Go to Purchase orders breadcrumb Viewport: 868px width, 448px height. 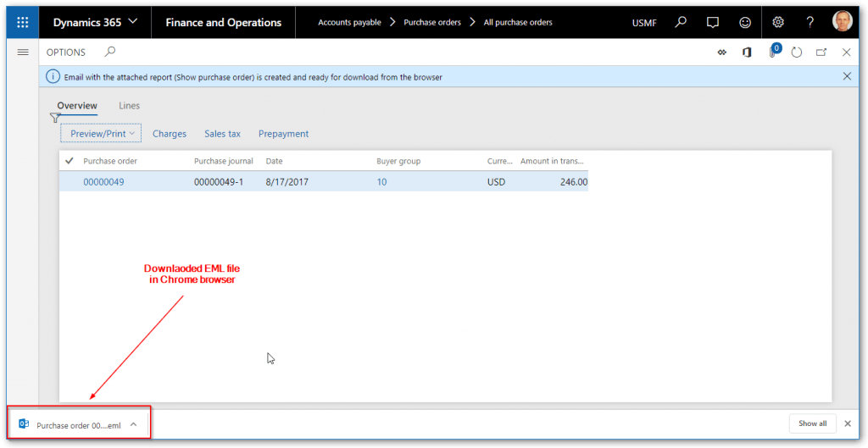432,23
